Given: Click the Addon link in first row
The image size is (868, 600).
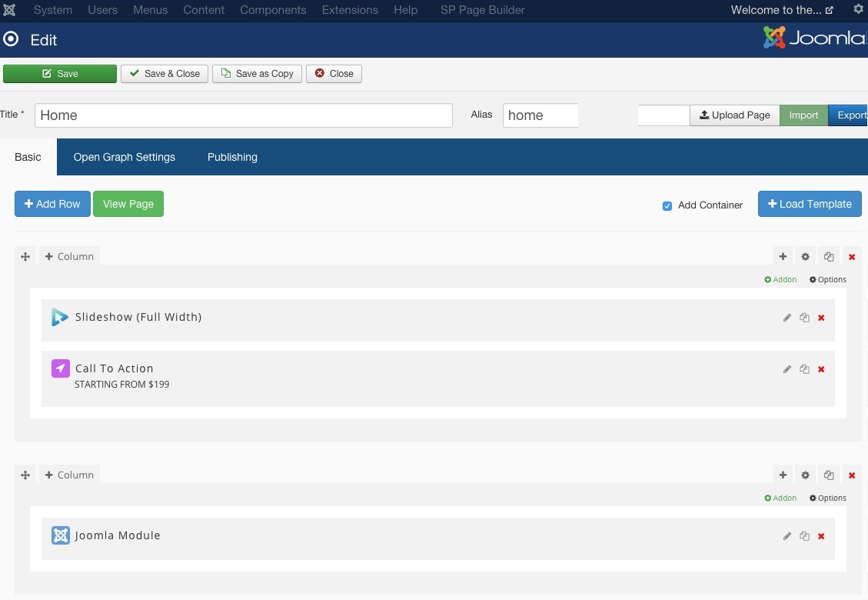Looking at the screenshot, I should coord(781,280).
